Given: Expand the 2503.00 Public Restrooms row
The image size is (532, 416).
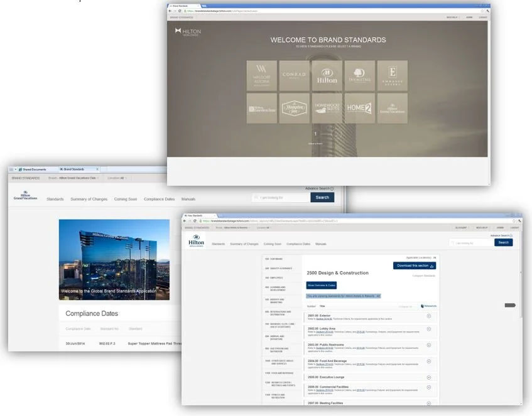Looking at the screenshot, I should pyautogui.click(x=429, y=345).
